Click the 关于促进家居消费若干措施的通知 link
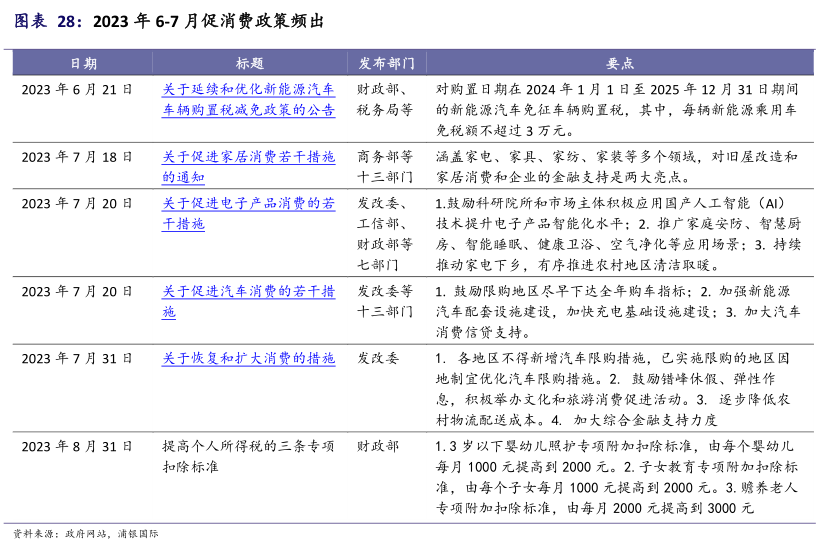Viewport: 826px width, 542px height. tap(248, 167)
